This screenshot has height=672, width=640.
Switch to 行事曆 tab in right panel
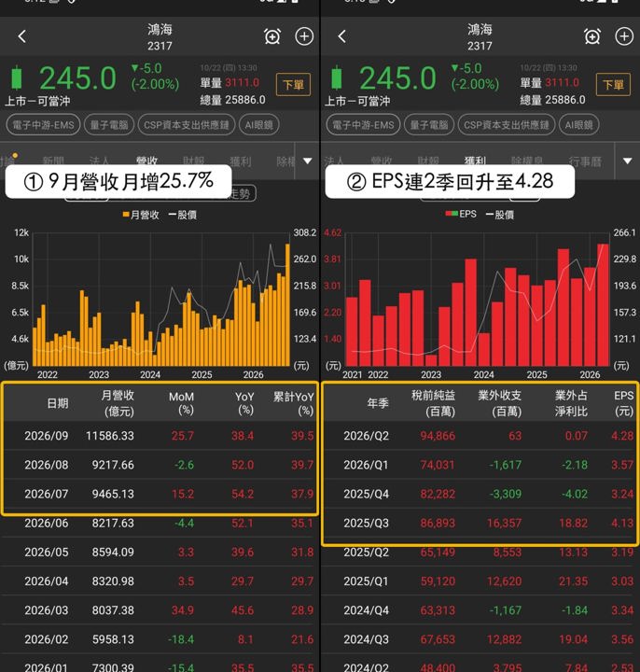click(x=585, y=161)
